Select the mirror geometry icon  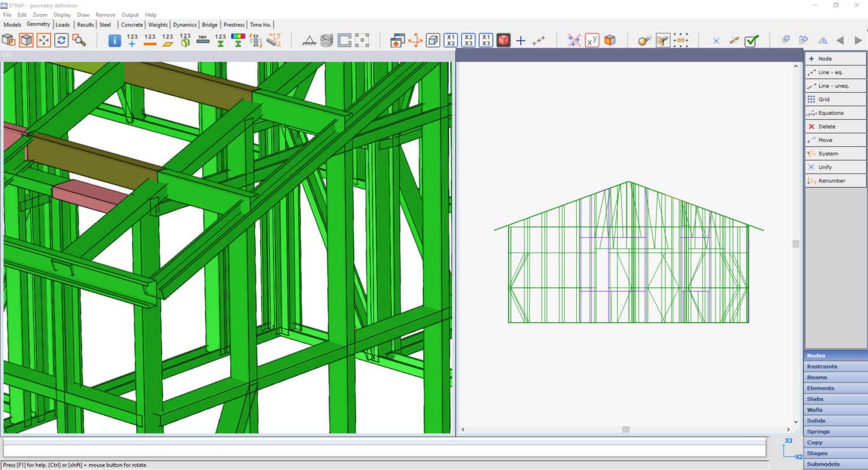pos(822,40)
